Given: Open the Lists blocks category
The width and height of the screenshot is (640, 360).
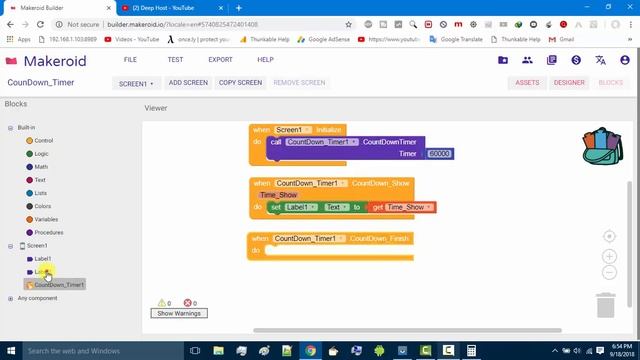Looking at the screenshot, I should [37, 193].
